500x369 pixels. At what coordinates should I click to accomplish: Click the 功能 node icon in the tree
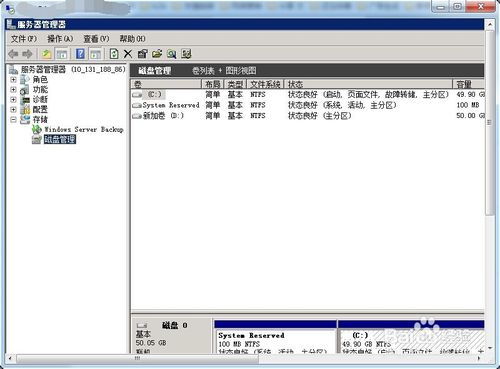pos(25,90)
